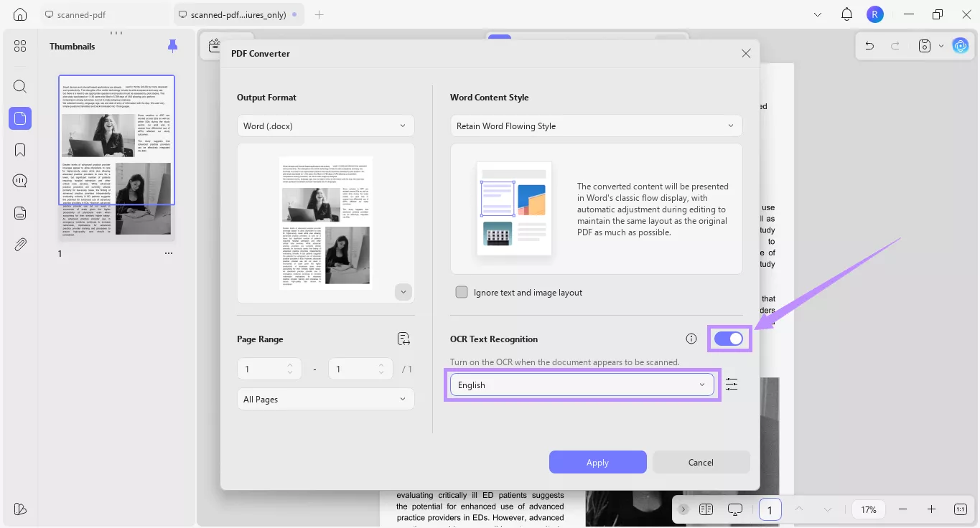The width and height of the screenshot is (980, 528).
Task: Click the Cancel button
Action: coord(700,462)
